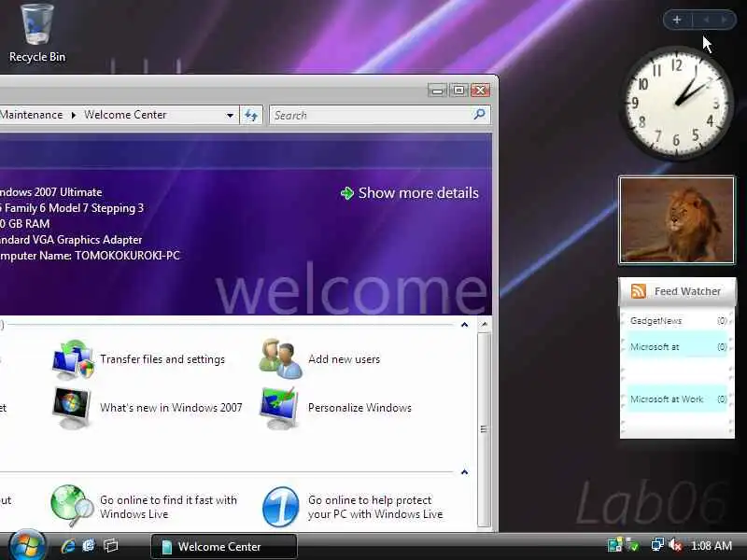Click the Transfer files and settings icon
Image resolution: width=747 pixels, height=560 pixels.
(73, 359)
